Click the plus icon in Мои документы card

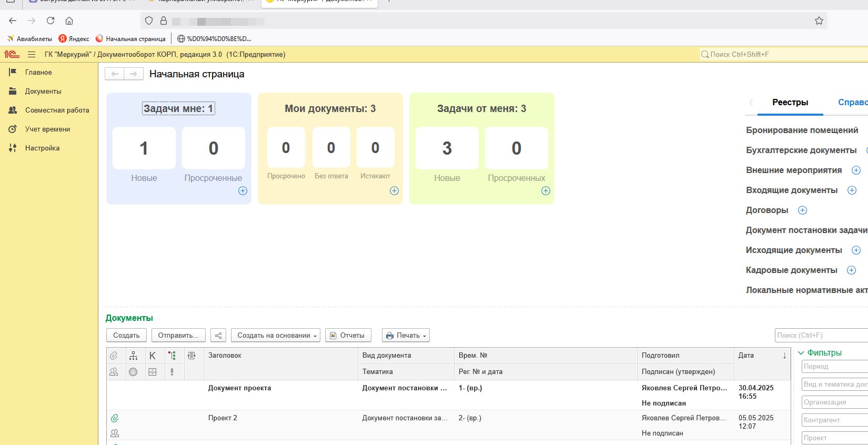pyautogui.click(x=394, y=191)
